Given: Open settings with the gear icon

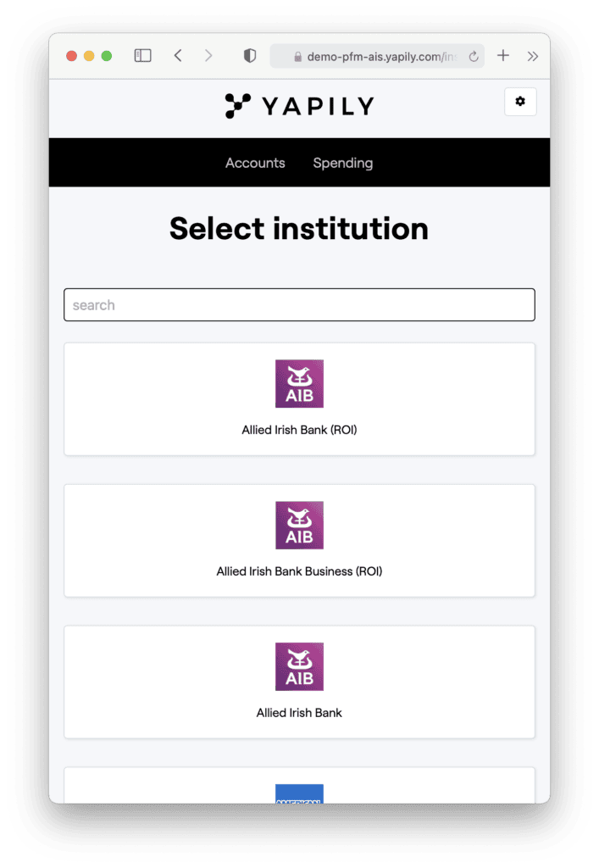Looking at the screenshot, I should click(x=520, y=102).
